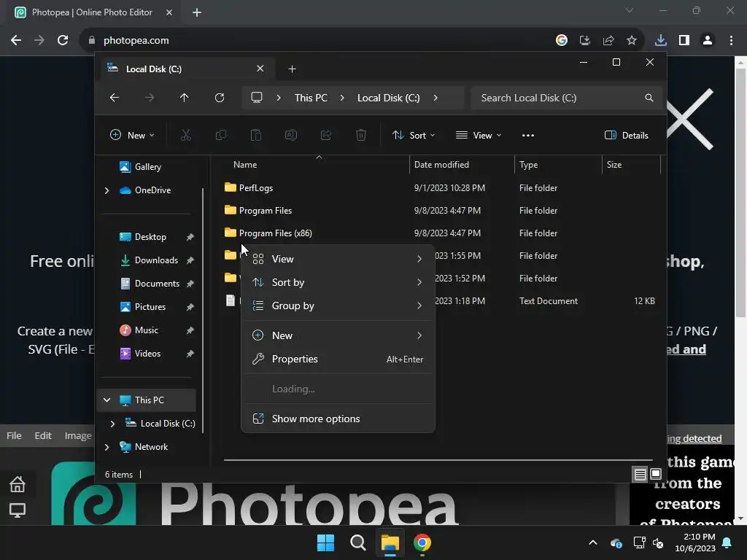
Task: Collapse the This PC tree node
Action: tap(107, 400)
